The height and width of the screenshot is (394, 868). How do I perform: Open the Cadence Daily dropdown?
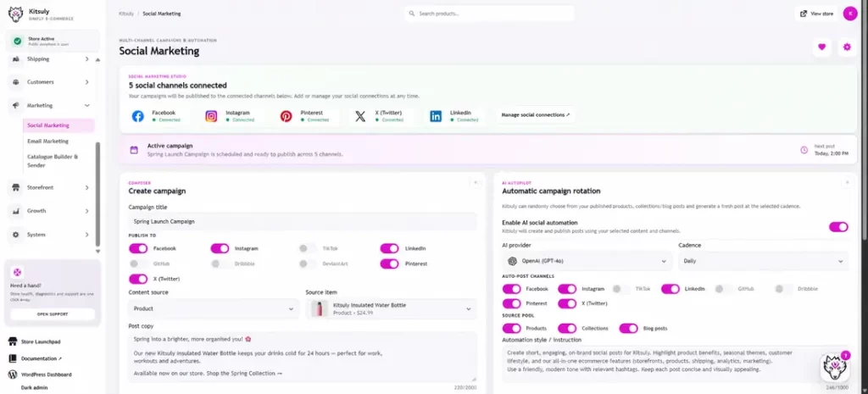pos(764,261)
